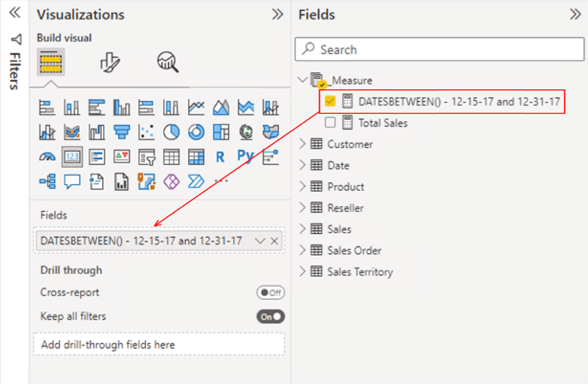This screenshot has height=384, width=588.
Task: Turn on the Cross-report toggle
Action: (270, 293)
